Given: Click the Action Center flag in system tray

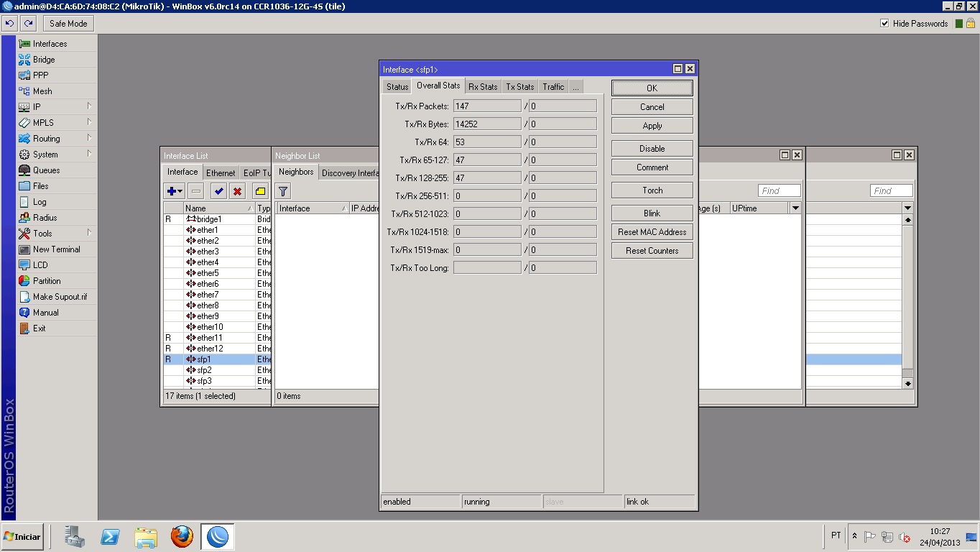Looking at the screenshot, I should click(870, 537).
